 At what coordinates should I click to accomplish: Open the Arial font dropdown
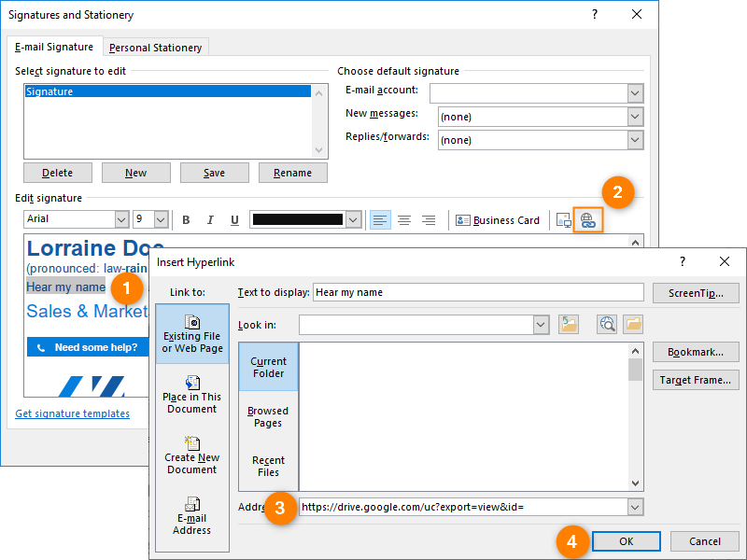[121, 219]
